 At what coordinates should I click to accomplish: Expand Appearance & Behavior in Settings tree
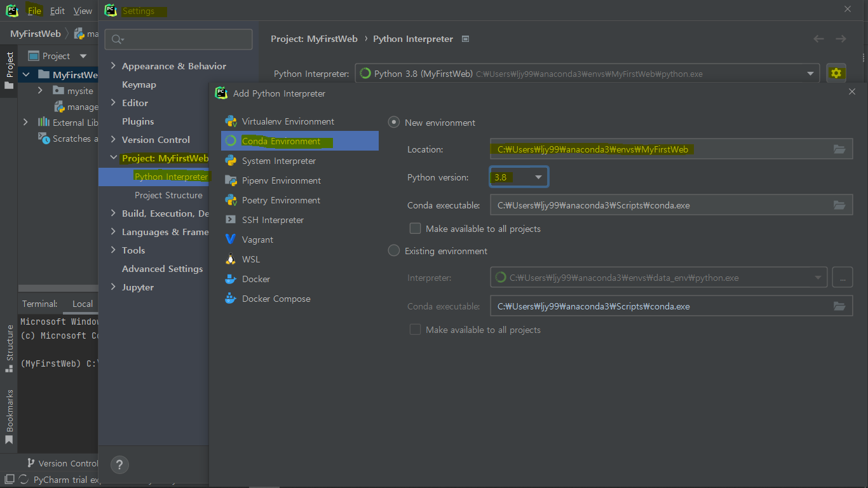point(113,66)
